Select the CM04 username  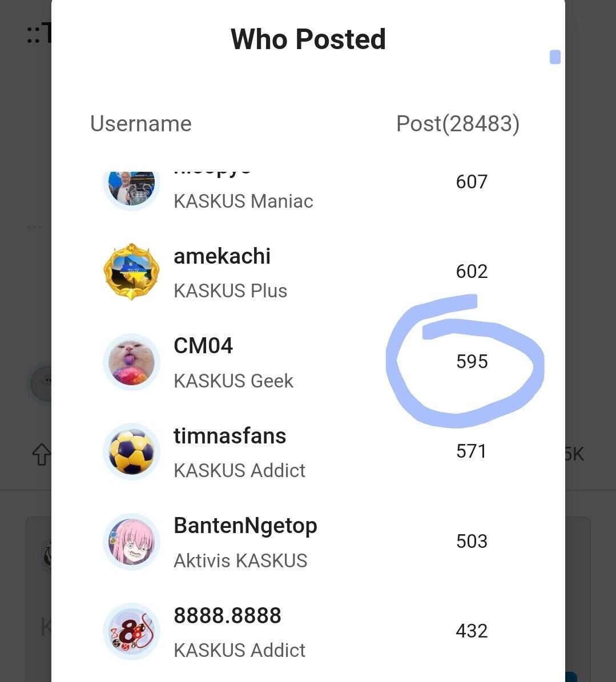[203, 346]
